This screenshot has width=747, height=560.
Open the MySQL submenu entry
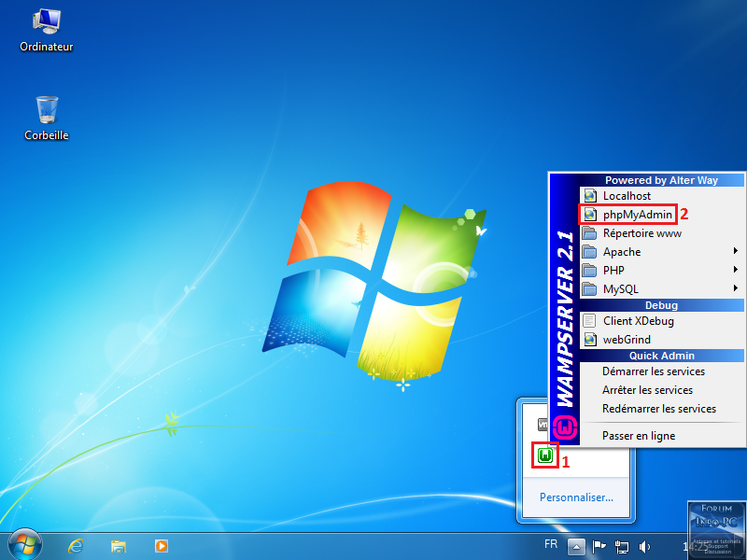point(662,289)
